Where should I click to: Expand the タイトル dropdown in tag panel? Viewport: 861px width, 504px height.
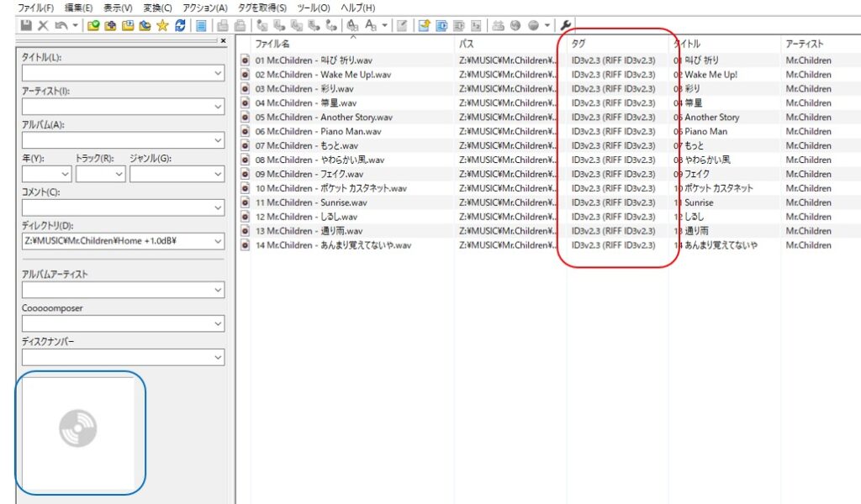pyautogui.click(x=218, y=74)
